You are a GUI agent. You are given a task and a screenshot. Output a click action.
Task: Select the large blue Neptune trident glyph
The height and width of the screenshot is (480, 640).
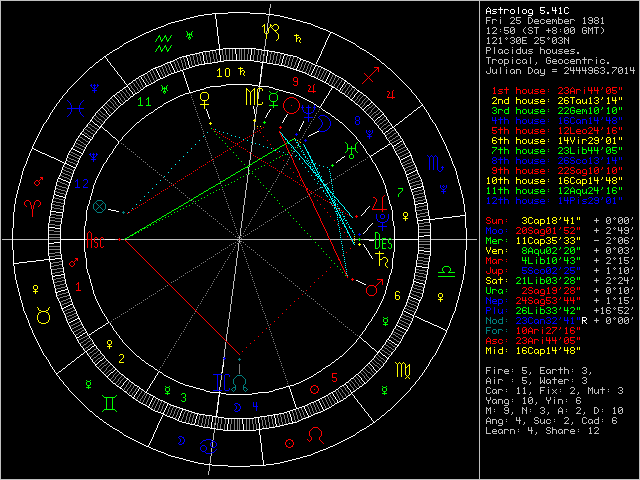(309, 111)
